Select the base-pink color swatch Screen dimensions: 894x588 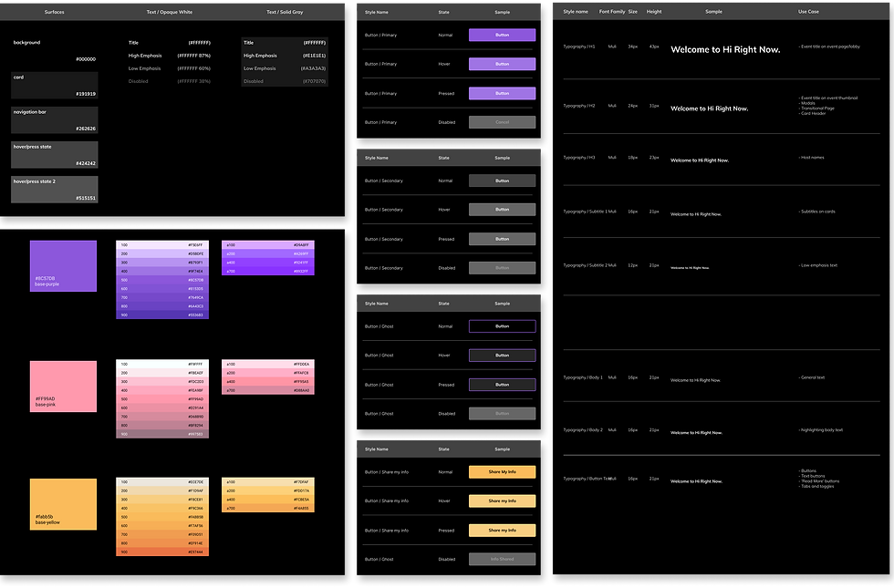[63, 387]
